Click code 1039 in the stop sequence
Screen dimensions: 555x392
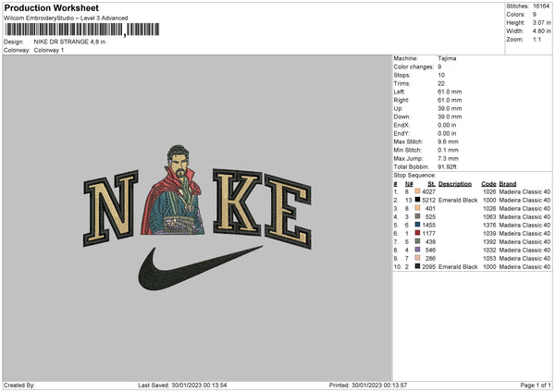coord(489,234)
